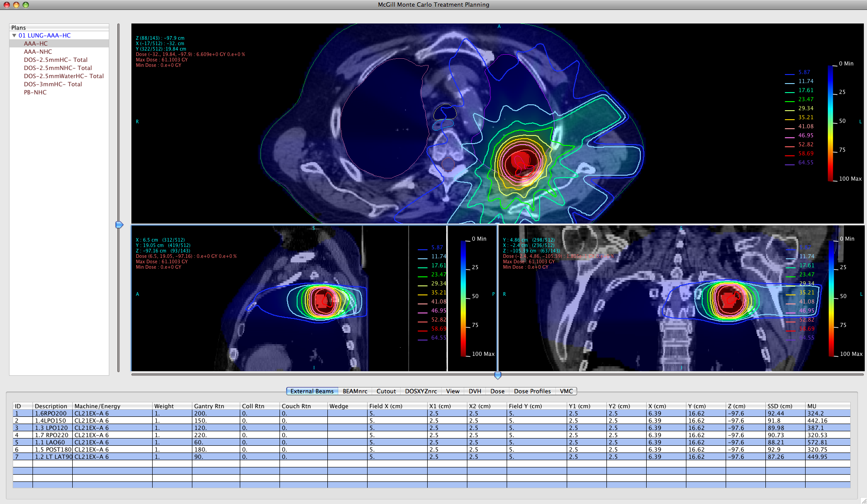This screenshot has width=867, height=504.
Task: Select the AAA-HC plan
Action: pyautogui.click(x=59, y=43)
